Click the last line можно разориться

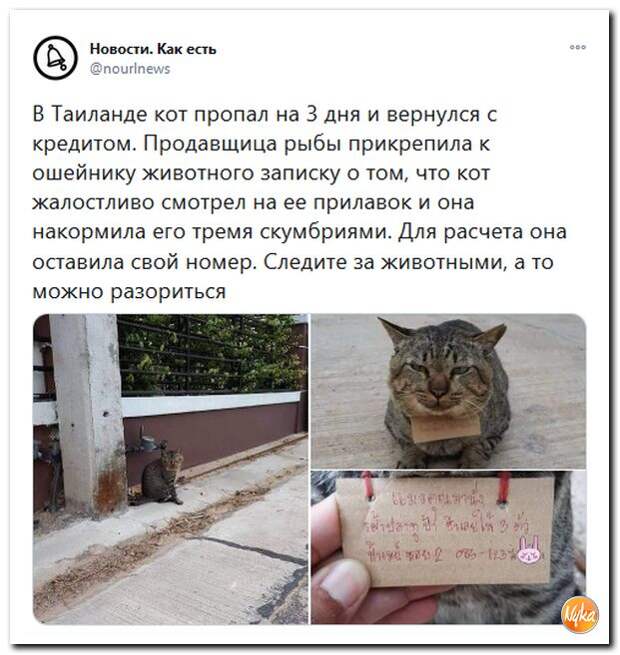[129, 292]
